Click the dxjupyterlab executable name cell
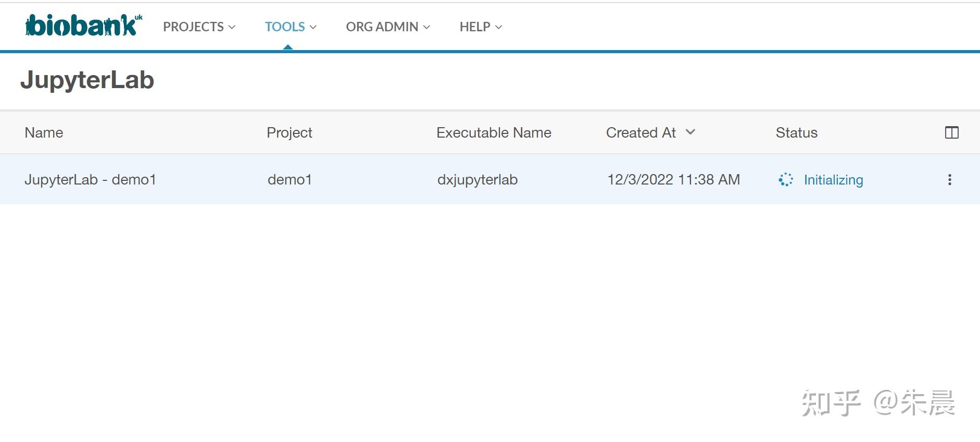Screen dimensions: 980x442 [477, 180]
